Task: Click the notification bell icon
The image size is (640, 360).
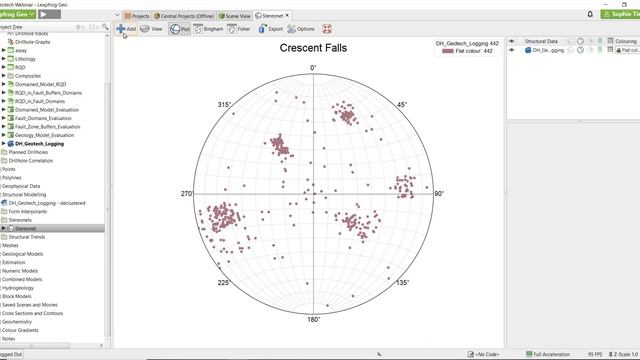Action: [590, 14]
